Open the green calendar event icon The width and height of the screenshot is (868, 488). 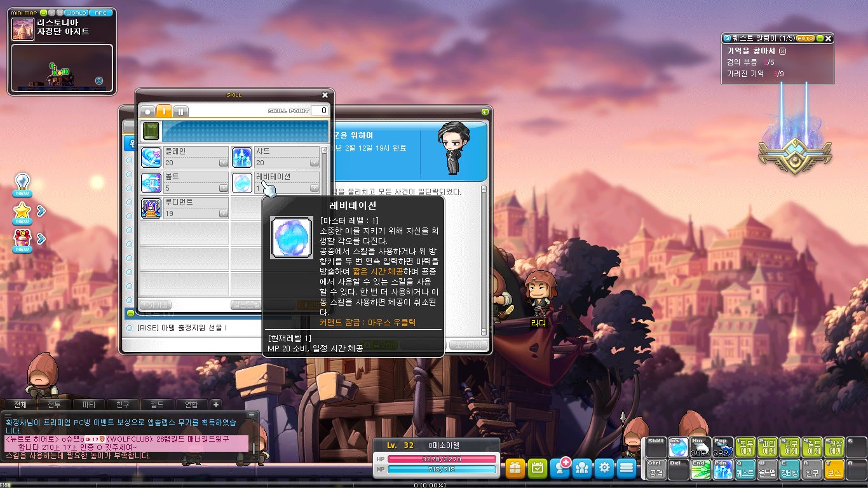coord(538,468)
